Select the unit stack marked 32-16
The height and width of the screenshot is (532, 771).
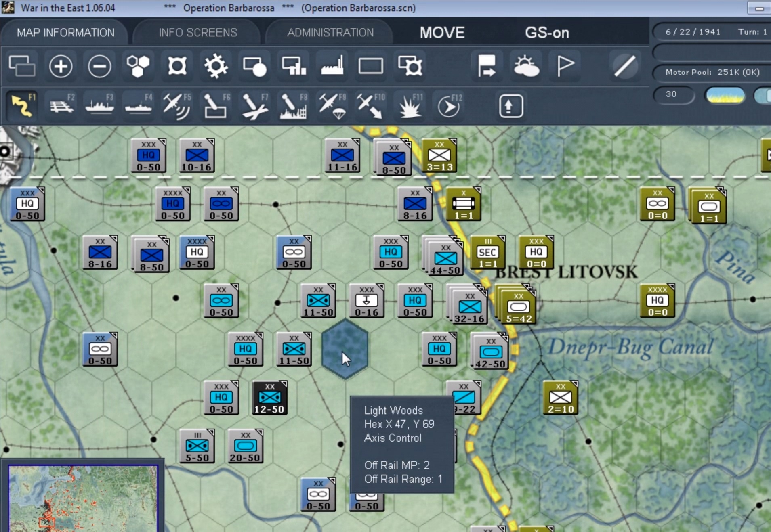point(468,305)
